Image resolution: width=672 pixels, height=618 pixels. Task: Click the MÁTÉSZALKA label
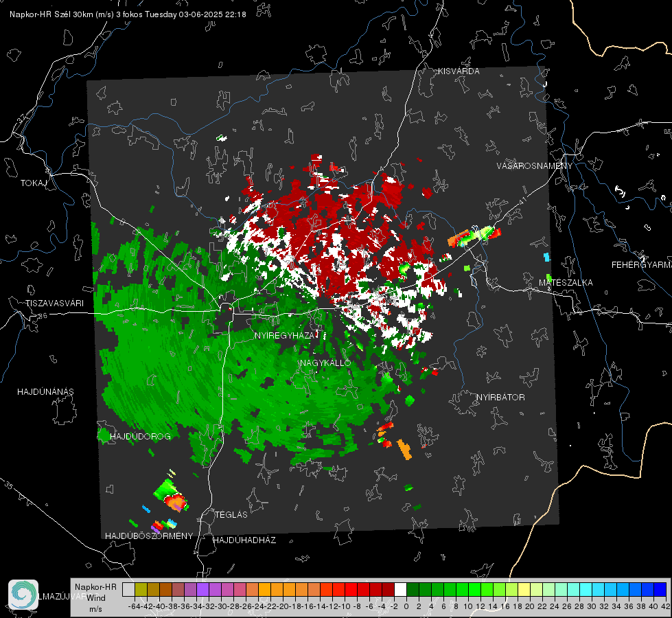pos(566,283)
